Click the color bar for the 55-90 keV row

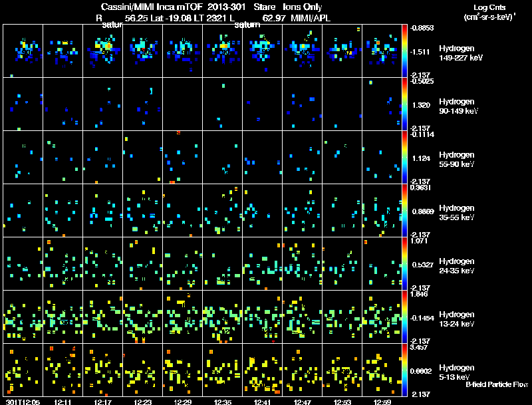tap(404, 158)
